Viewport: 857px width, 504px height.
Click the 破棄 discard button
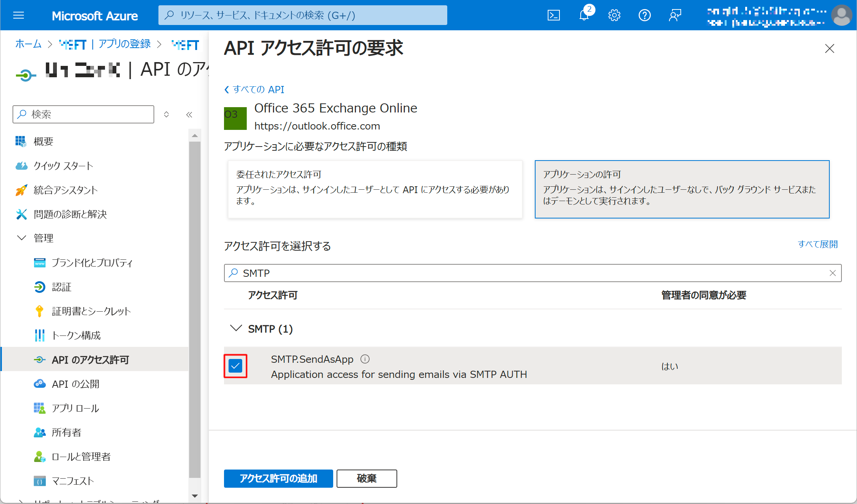point(367,479)
